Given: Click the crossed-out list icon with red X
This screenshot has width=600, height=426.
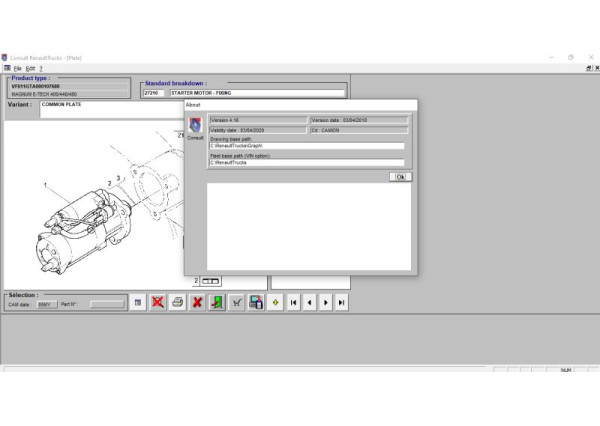Looking at the screenshot, I should 158,302.
